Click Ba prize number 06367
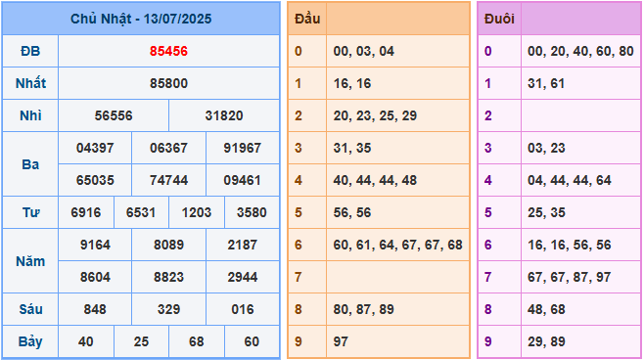The image size is (644, 360). (x=168, y=148)
